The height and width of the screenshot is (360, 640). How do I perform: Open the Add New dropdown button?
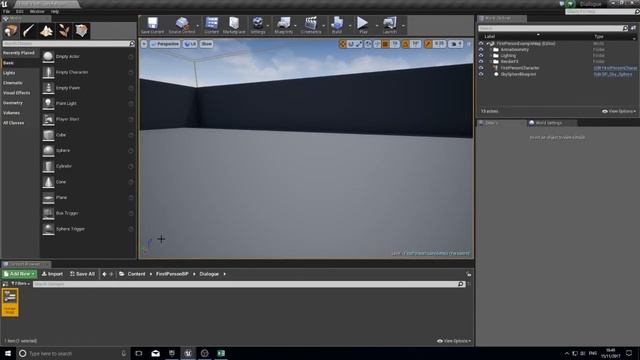(x=20, y=274)
